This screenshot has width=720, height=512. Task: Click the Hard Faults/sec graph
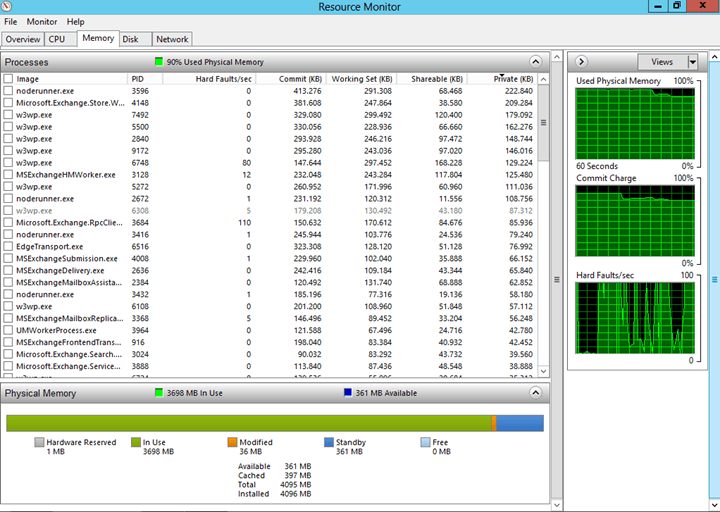click(635, 318)
